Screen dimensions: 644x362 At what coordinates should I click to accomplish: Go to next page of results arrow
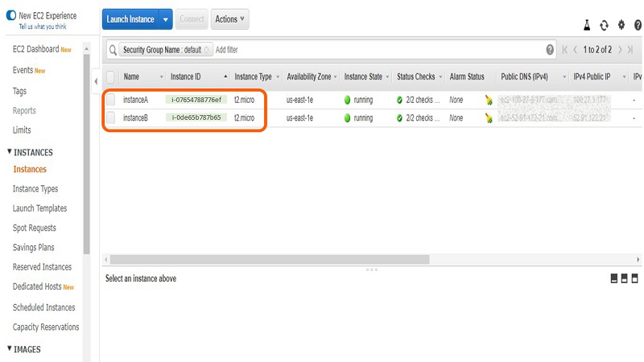[620, 50]
